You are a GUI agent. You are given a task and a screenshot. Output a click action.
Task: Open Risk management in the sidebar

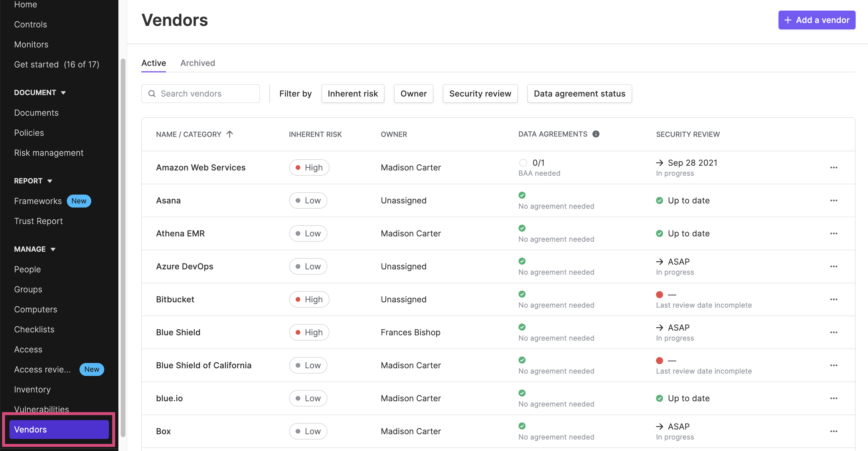click(x=49, y=153)
